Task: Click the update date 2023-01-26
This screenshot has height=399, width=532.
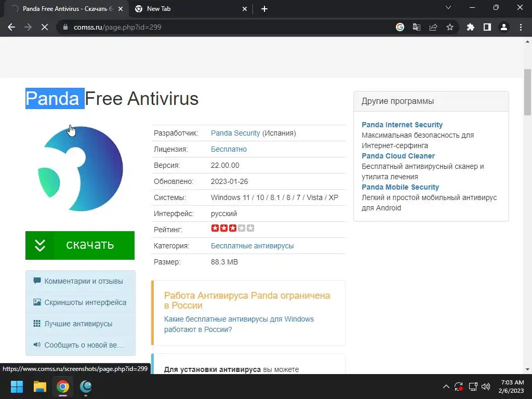Action: [x=229, y=181]
